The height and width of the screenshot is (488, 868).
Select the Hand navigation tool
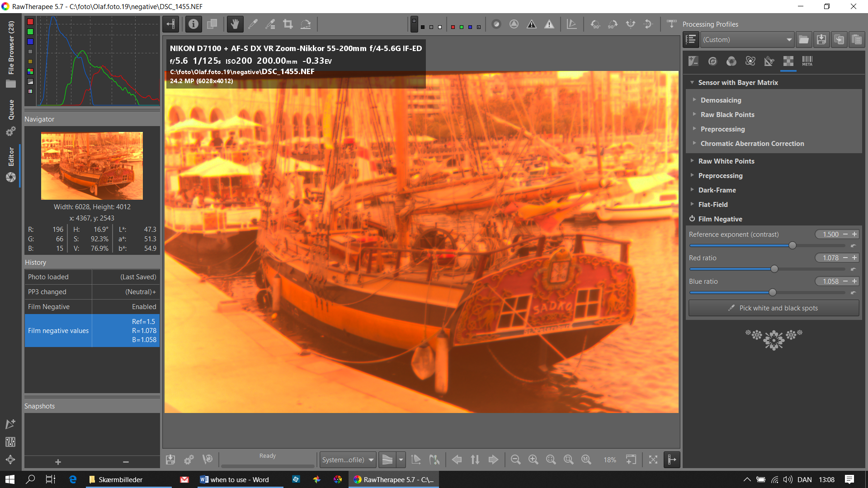tap(235, 24)
